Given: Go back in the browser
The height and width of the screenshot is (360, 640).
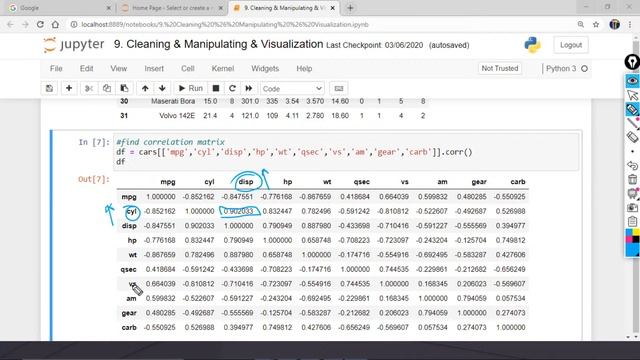Looking at the screenshot, I should (x=11, y=24).
